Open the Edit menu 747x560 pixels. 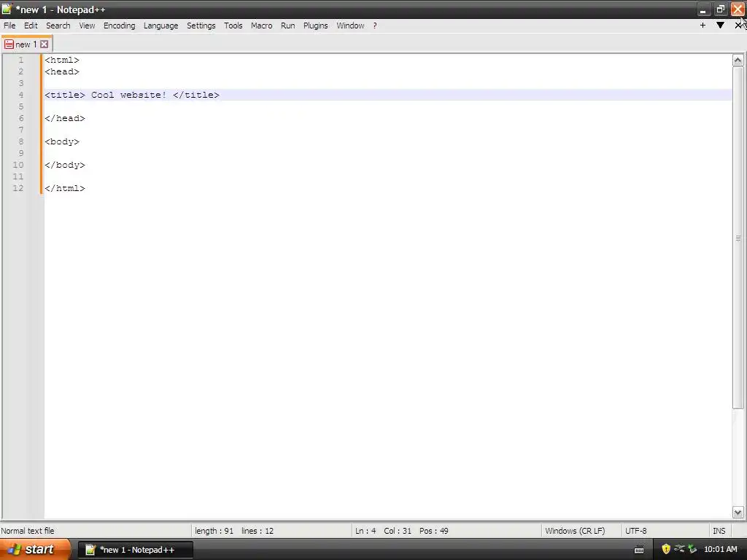point(31,26)
